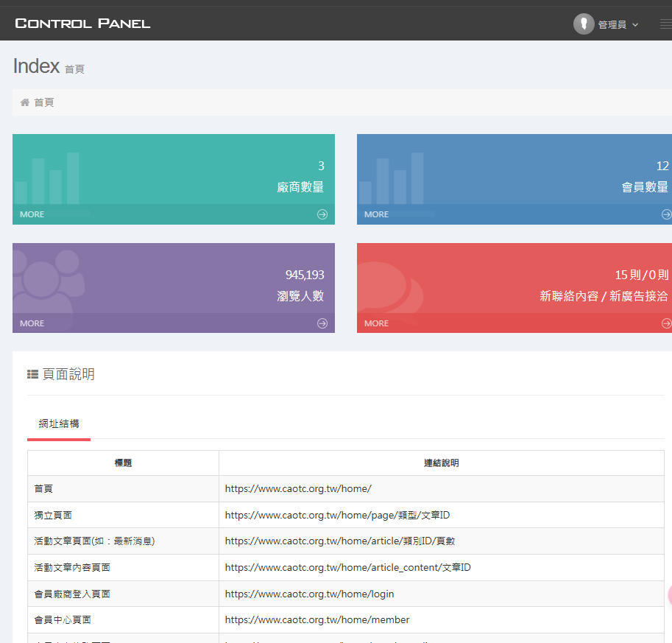Click the bar chart icon on 會員數量 card
The height and width of the screenshot is (643, 672).
point(392,178)
